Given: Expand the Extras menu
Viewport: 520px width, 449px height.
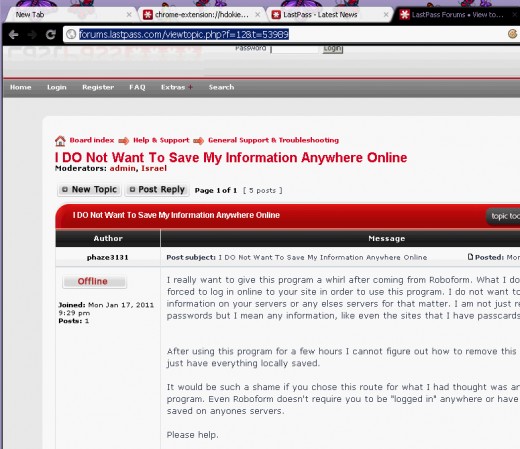Looking at the screenshot, I should 177,87.
